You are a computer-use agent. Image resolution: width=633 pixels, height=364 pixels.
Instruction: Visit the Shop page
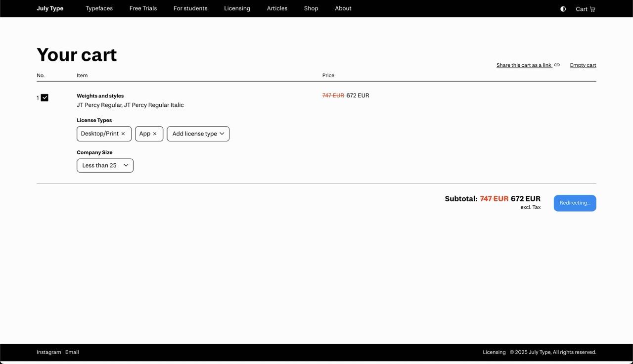[311, 8]
